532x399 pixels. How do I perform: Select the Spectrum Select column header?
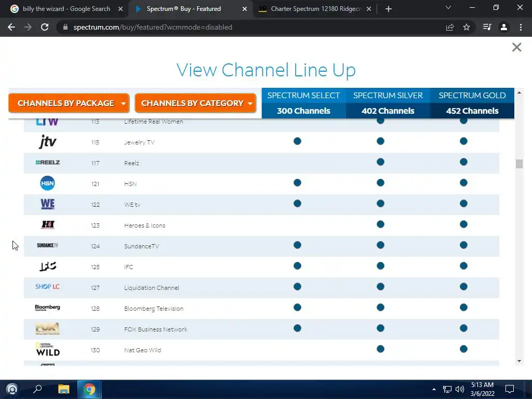click(303, 103)
